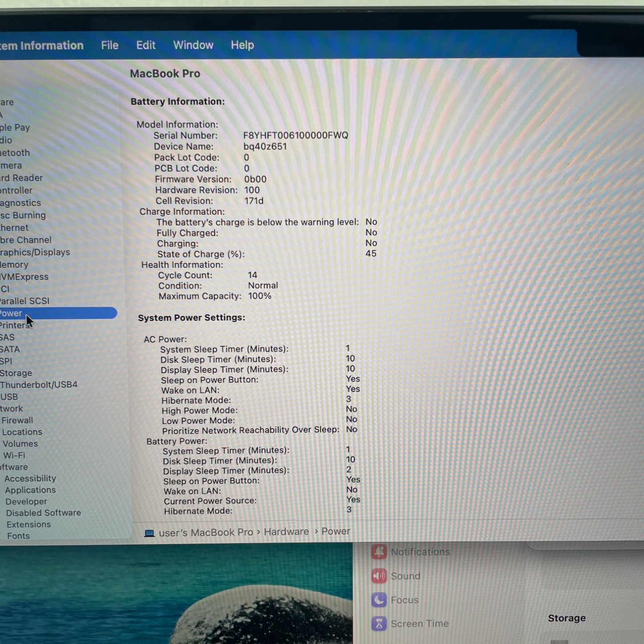Screen dimensions: 644x644
Task: Select Storage in the System Information sidebar
Action: pyautogui.click(x=16, y=373)
